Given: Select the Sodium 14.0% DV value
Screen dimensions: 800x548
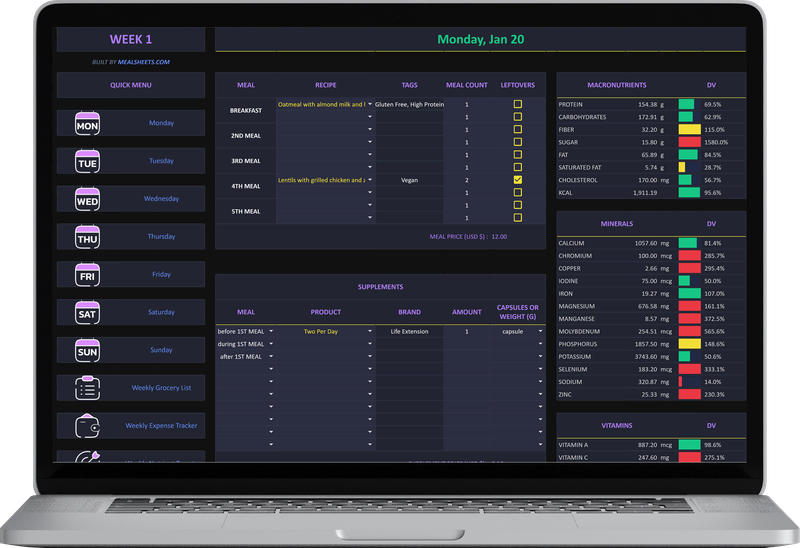Looking at the screenshot, I should [712, 382].
